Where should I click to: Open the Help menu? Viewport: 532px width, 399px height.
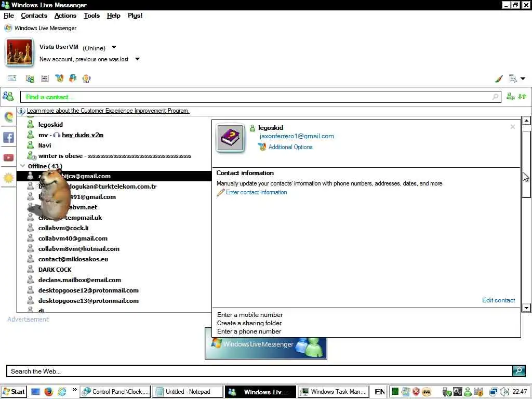(114, 16)
